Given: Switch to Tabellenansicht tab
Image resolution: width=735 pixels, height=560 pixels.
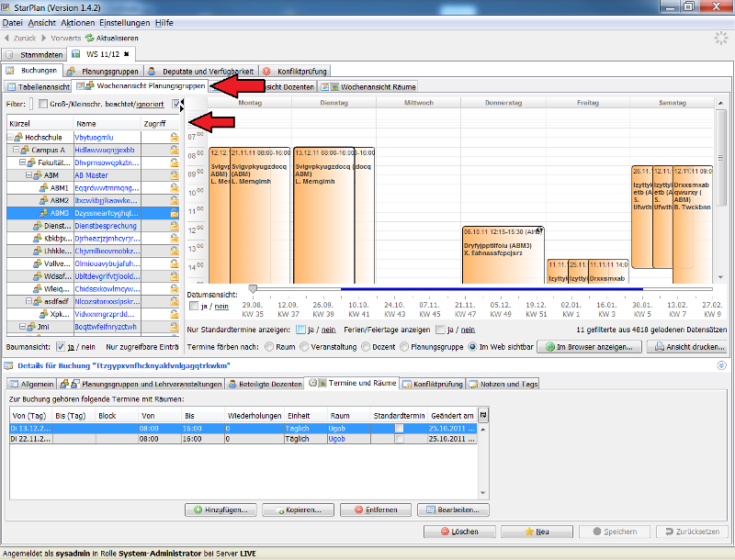Looking at the screenshot, I should pyautogui.click(x=38, y=86).
